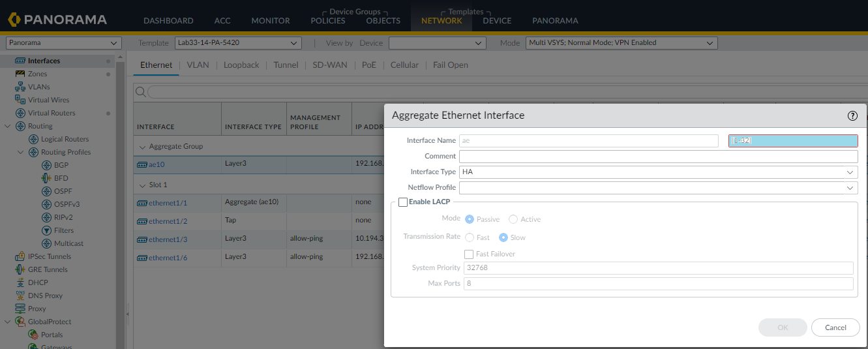Click the BFD profile icon
The image size is (868, 349).
(x=46, y=178)
